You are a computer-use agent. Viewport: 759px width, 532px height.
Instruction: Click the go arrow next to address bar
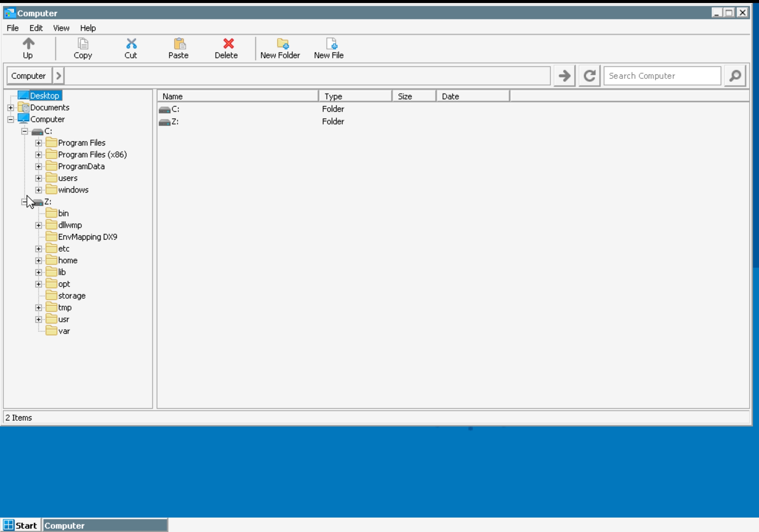click(x=564, y=76)
